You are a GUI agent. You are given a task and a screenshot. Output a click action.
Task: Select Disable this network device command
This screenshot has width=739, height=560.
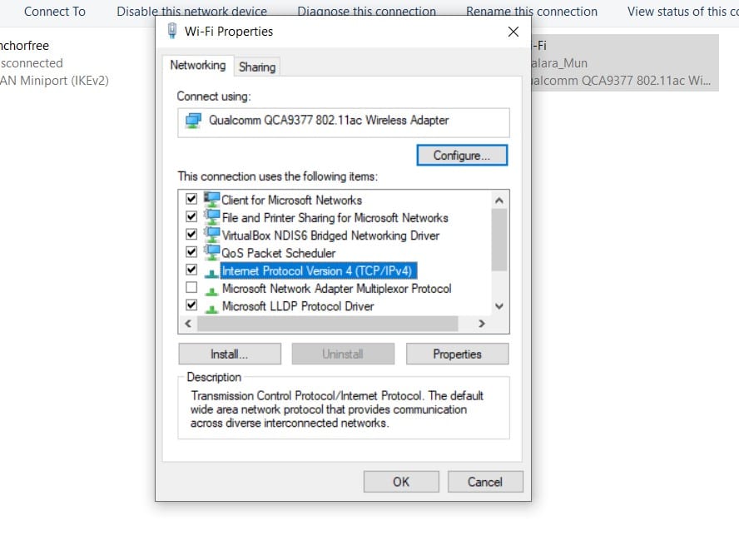(191, 12)
